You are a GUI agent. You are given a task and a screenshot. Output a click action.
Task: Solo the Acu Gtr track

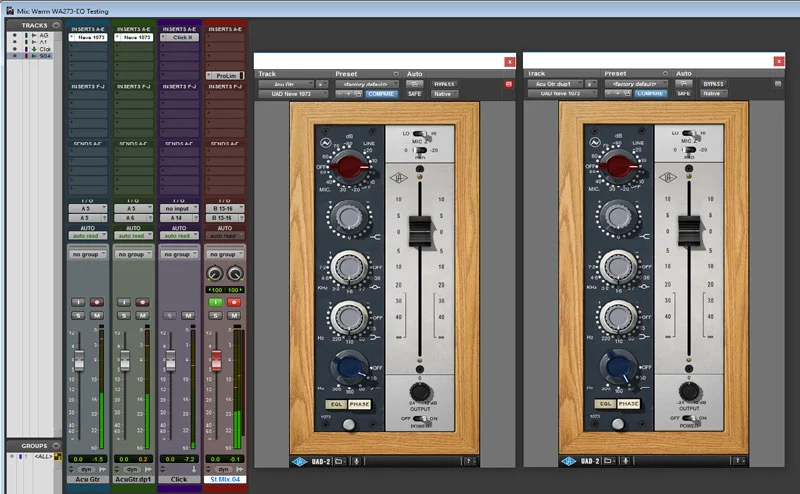point(78,315)
